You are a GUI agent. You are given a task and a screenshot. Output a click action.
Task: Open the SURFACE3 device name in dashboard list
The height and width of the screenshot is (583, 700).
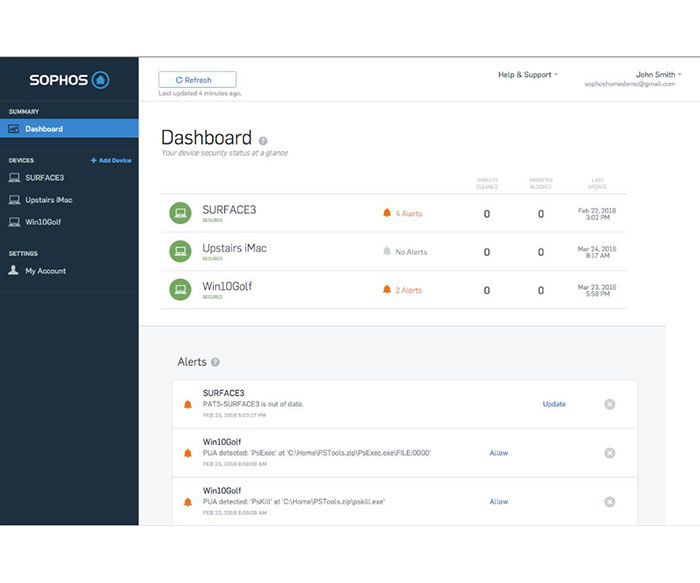229,210
